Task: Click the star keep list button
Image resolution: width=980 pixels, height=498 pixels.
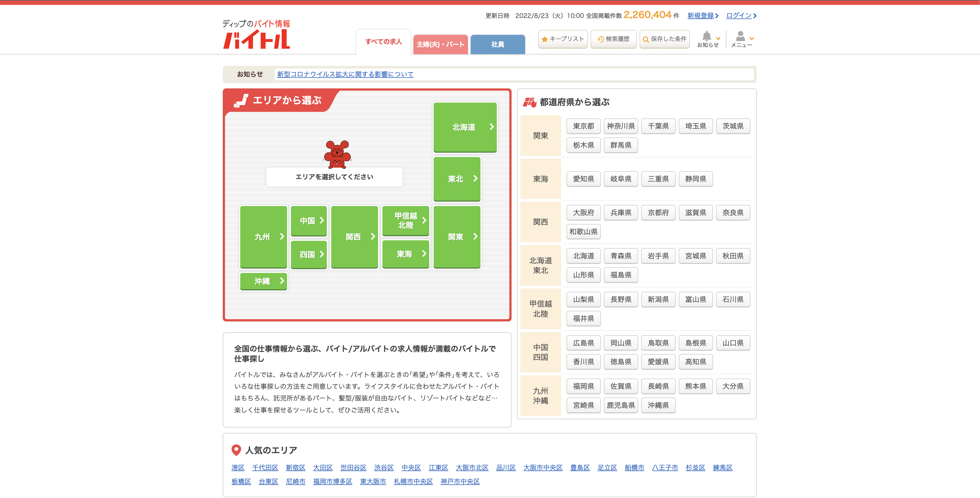Action: click(563, 39)
